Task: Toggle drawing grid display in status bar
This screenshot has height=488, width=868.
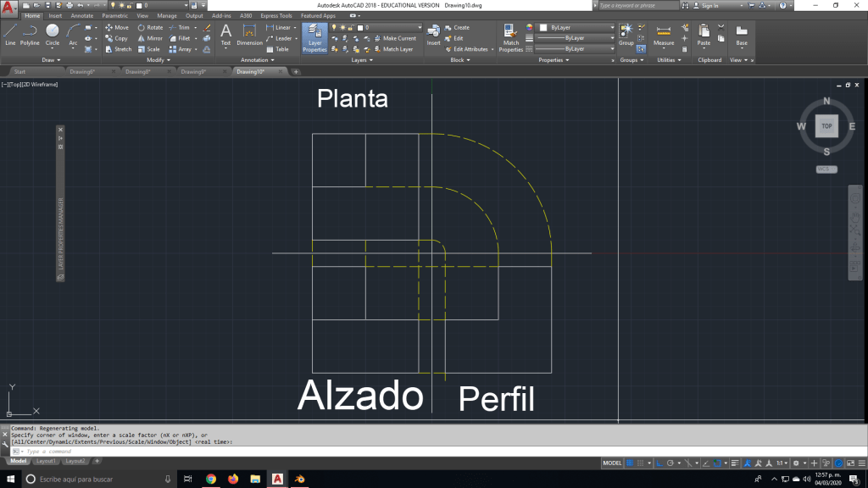Action: pos(631,463)
